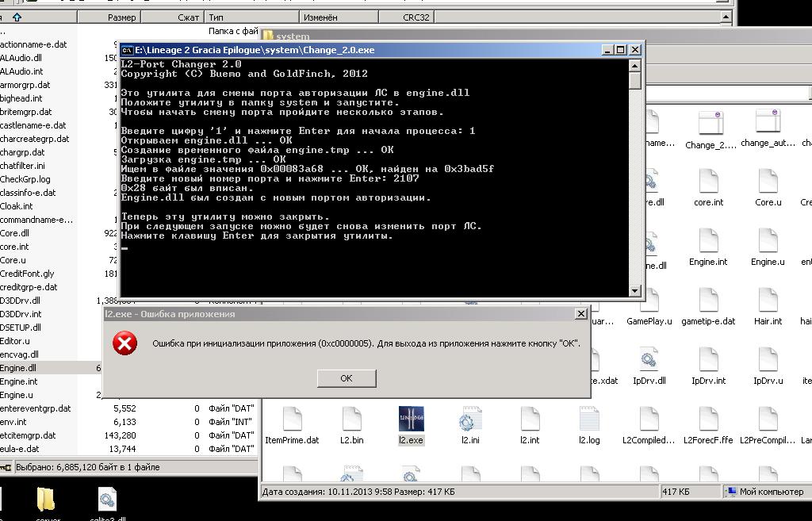The image size is (812, 521).
Task: Select the L2Compiled... file icon
Action: tap(649, 419)
